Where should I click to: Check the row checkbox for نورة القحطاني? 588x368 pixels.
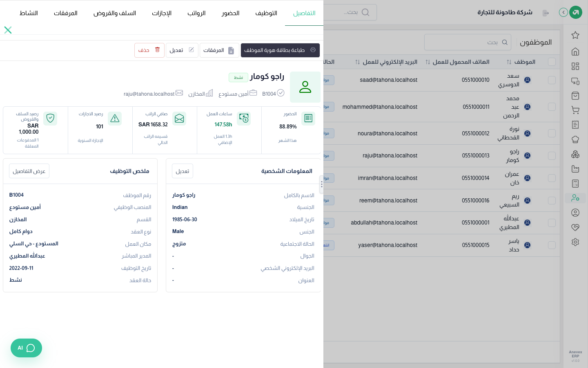[x=552, y=133]
